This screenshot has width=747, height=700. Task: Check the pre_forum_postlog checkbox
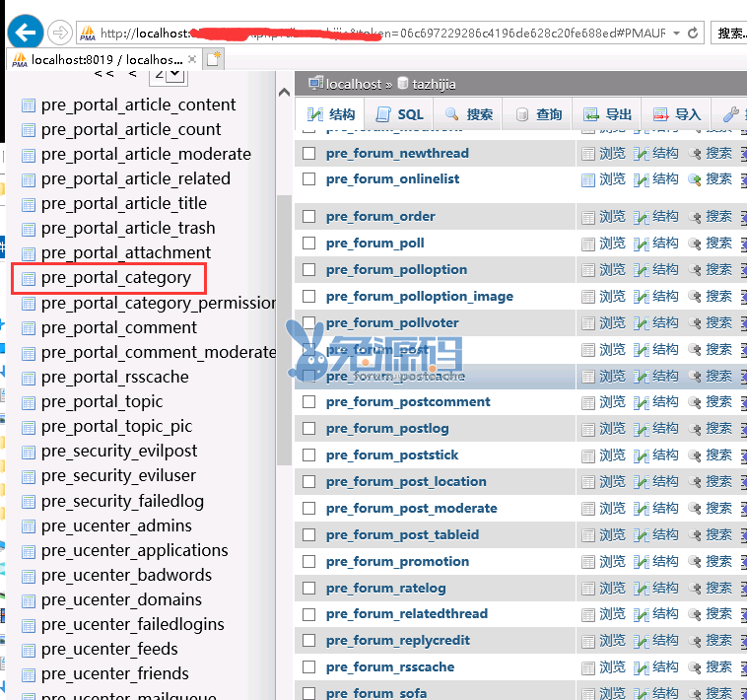click(x=308, y=429)
